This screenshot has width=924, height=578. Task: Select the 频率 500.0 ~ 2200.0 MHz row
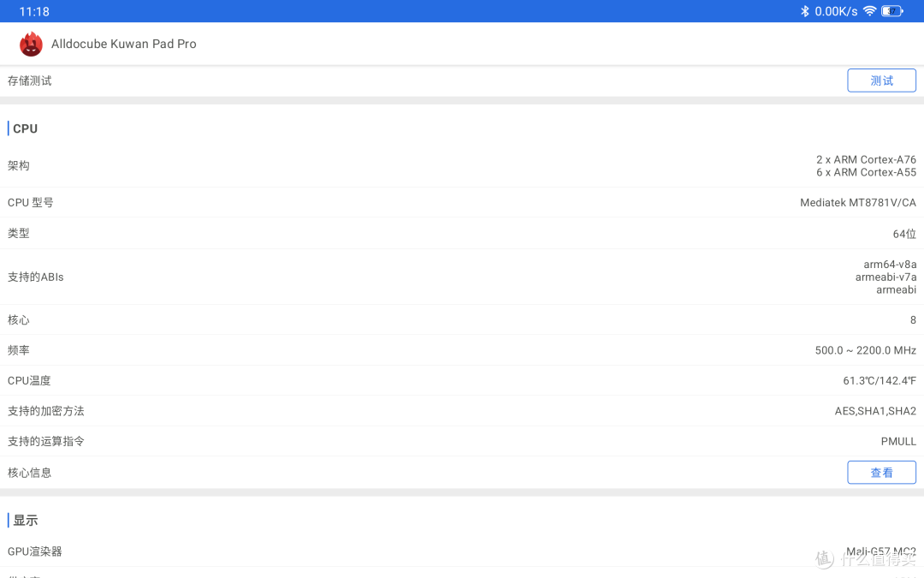(x=462, y=350)
